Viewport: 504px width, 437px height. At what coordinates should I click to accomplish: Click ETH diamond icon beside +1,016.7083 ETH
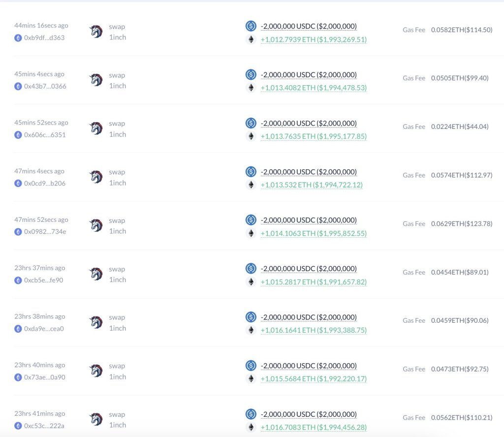pos(251,427)
